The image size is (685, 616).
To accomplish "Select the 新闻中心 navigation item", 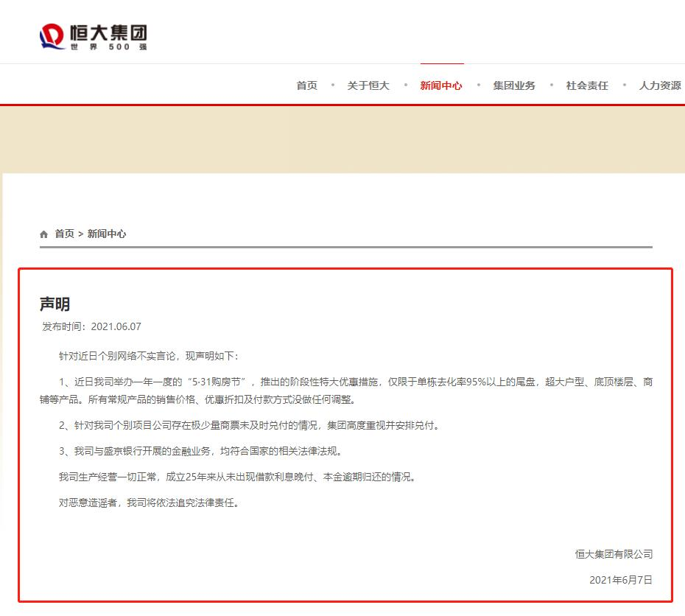I will click(440, 85).
